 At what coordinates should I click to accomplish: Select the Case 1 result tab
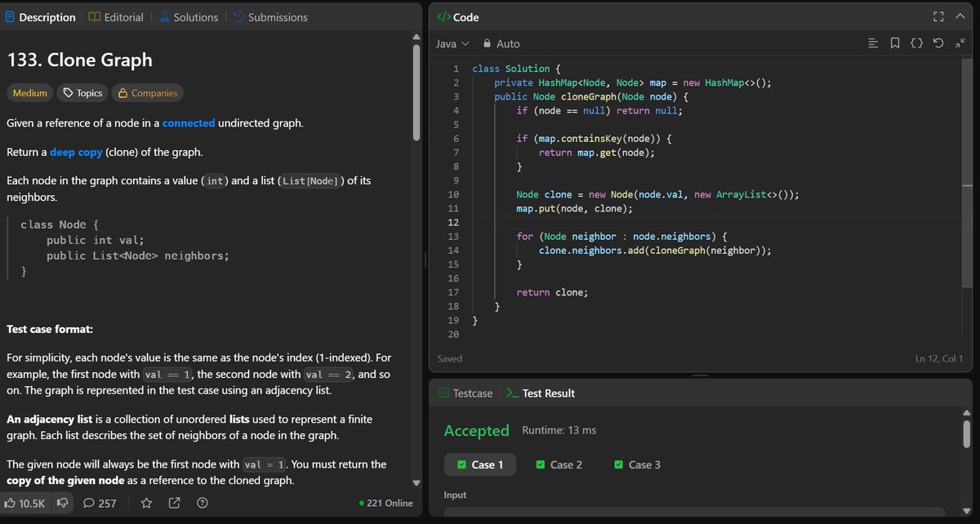click(x=480, y=464)
